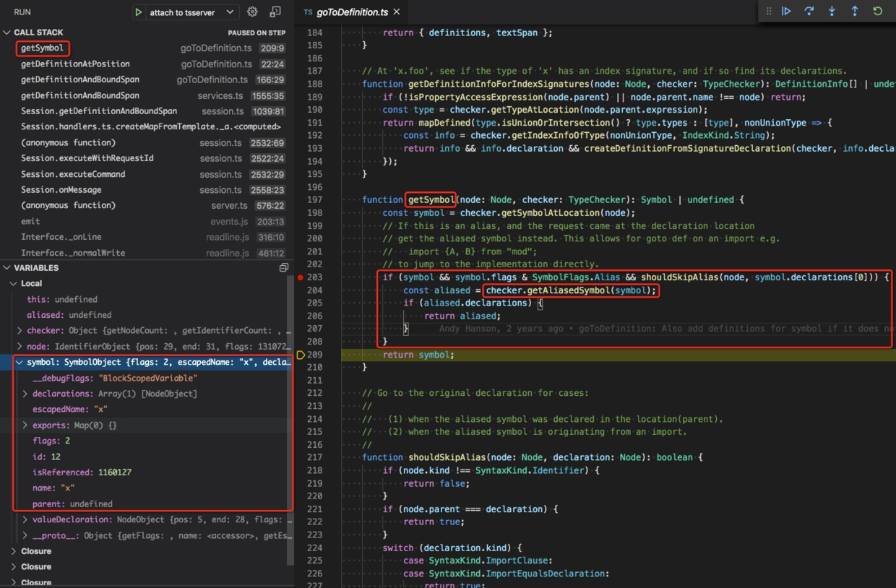Select the Session.getDefinitionAndBoundSpan stack frame
The image size is (896, 588).
pyautogui.click(x=147, y=111)
